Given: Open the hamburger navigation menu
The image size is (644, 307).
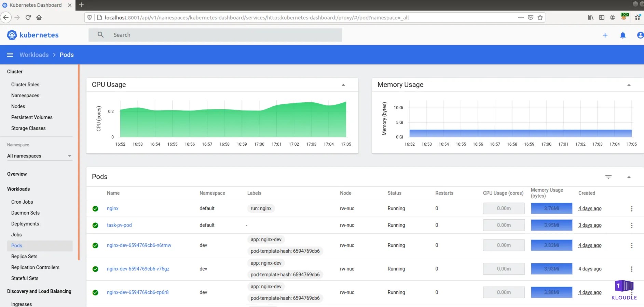Looking at the screenshot, I should tap(10, 55).
